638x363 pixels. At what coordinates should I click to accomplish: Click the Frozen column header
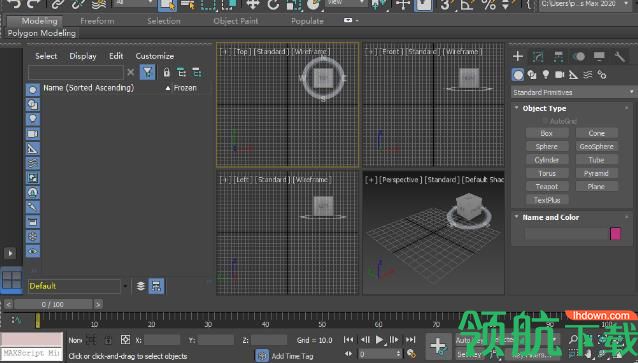pos(185,88)
